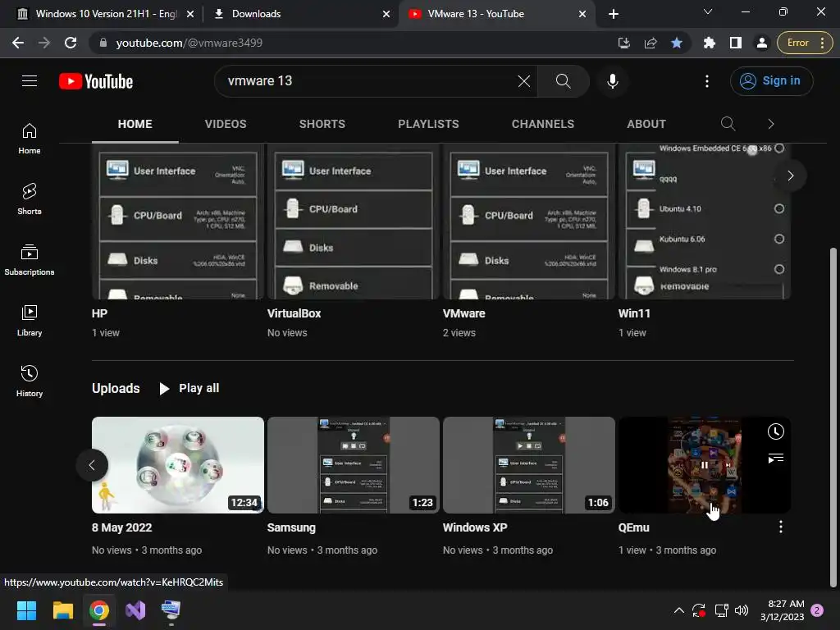Install app icon in the address bar

point(623,43)
